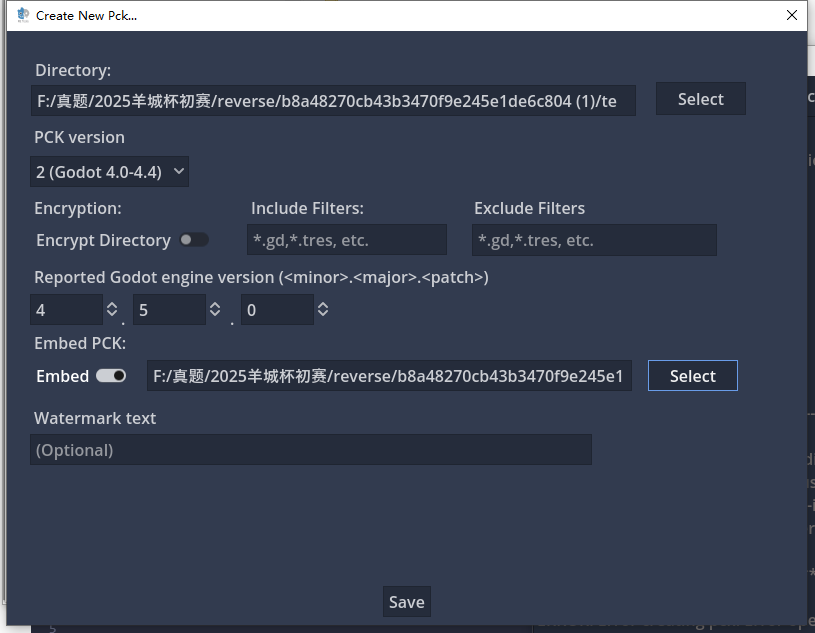
Task: Click the Watermark text optional field
Action: (310, 450)
